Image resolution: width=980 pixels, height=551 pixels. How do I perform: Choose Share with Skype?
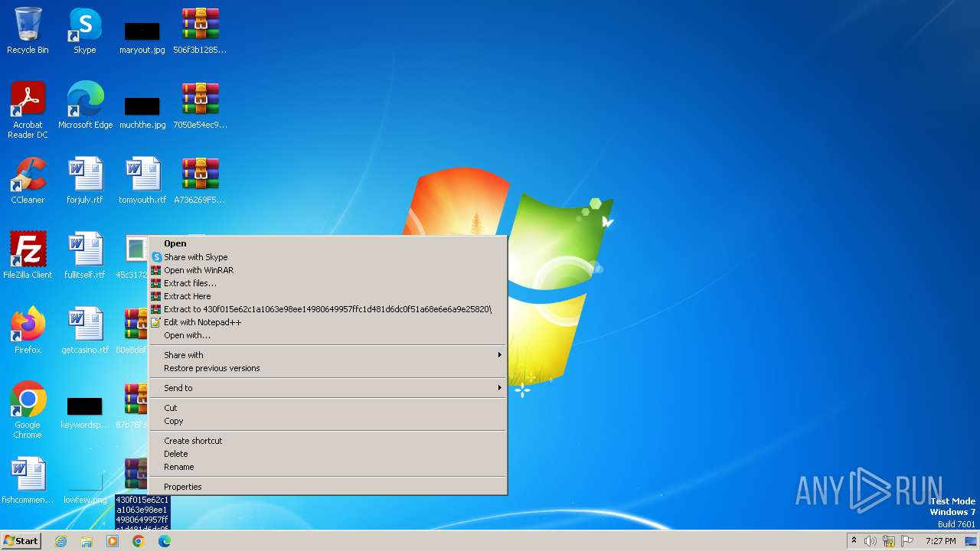tap(328, 257)
